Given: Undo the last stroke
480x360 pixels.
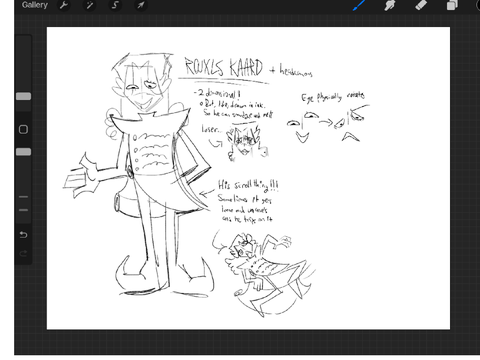Looking at the screenshot, I should [x=23, y=235].
